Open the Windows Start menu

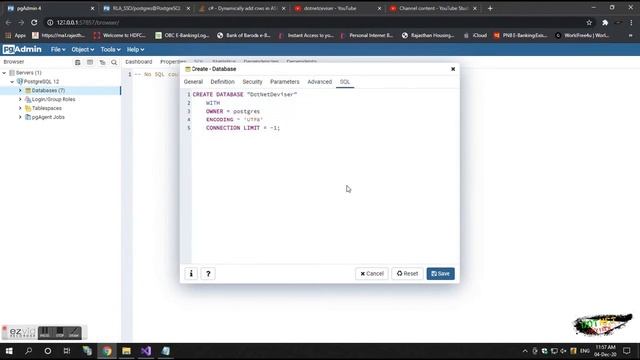(x=9, y=351)
